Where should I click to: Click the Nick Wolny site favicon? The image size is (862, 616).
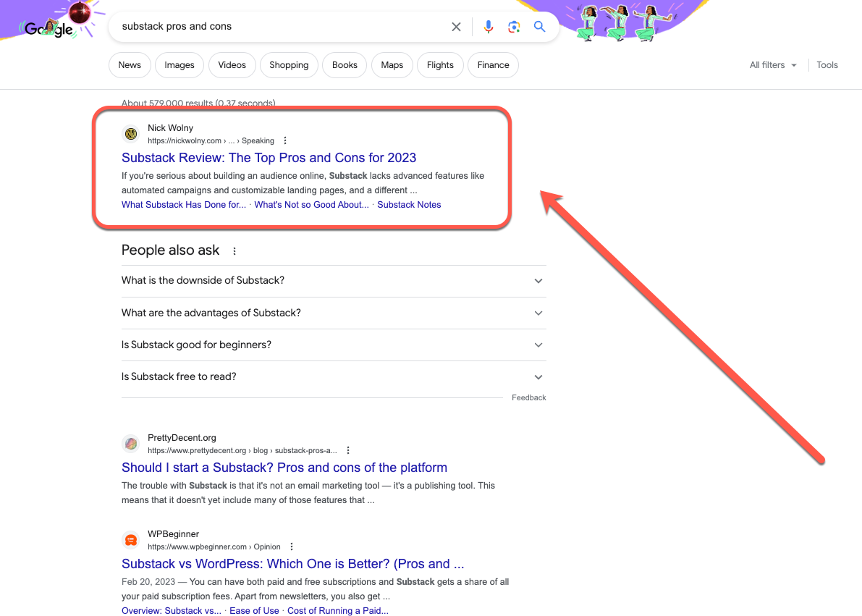[x=131, y=134]
